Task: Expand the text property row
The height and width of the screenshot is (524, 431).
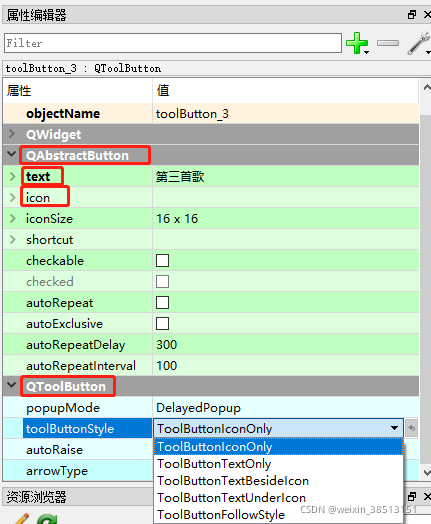Action: (x=13, y=176)
